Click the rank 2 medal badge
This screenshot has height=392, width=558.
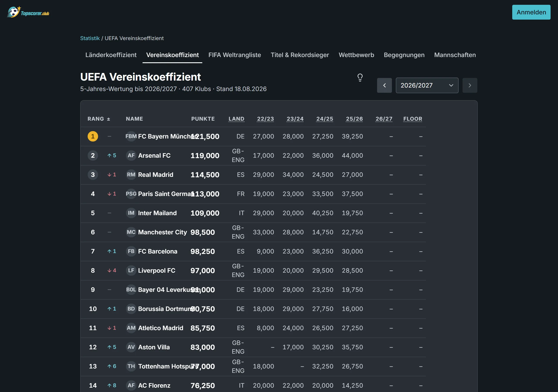pos(93,155)
